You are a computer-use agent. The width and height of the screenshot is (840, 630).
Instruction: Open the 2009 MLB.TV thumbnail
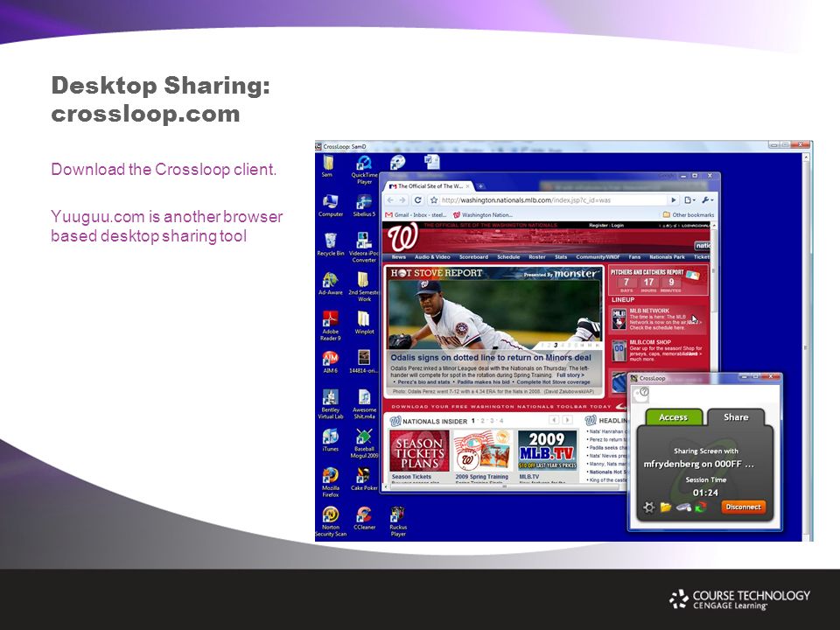tap(547, 451)
